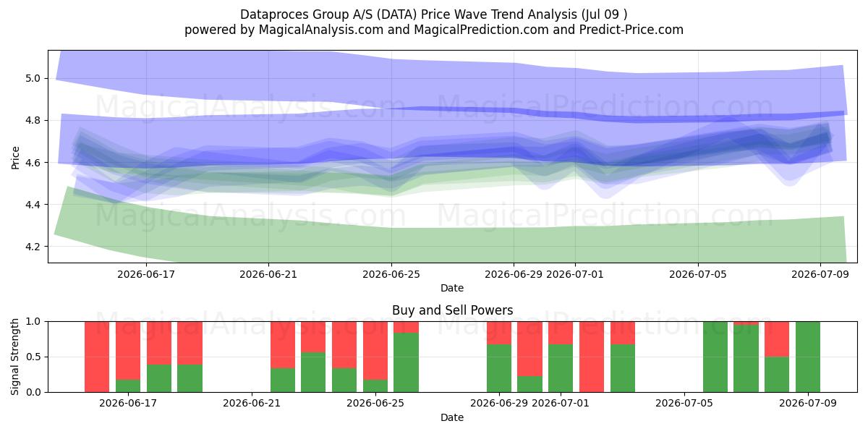868x434 pixels.
Task: Click the 'powered by MagicalAnalysis.com' subtitle line
Action: [x=434, y=30]
